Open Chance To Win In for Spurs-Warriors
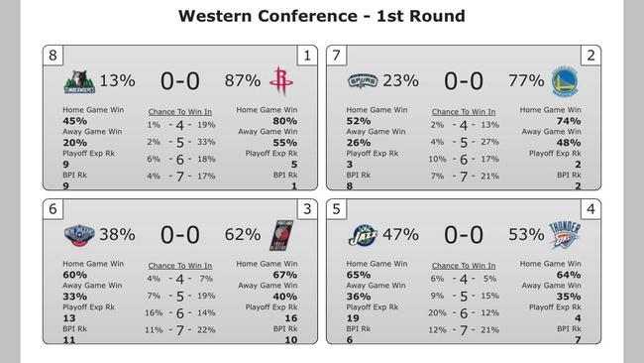The width and height of the screenshot is (644, 363). (x=464, y=112)
